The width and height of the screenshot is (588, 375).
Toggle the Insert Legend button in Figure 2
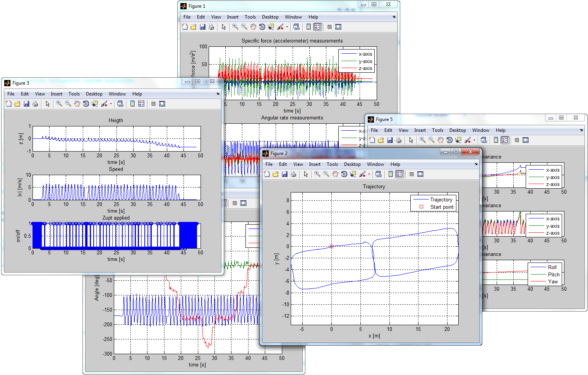click(399, 174)
